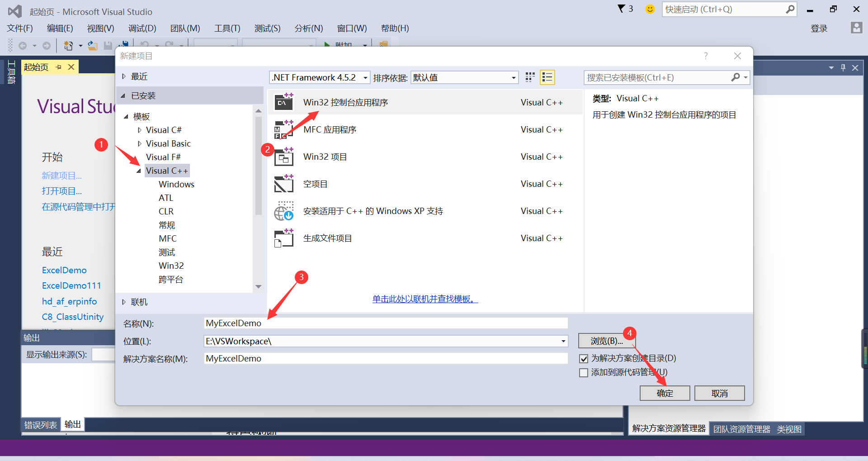Expand the 最近 section
The height and width of the screenshot is (461, 868).
[124, 76]
